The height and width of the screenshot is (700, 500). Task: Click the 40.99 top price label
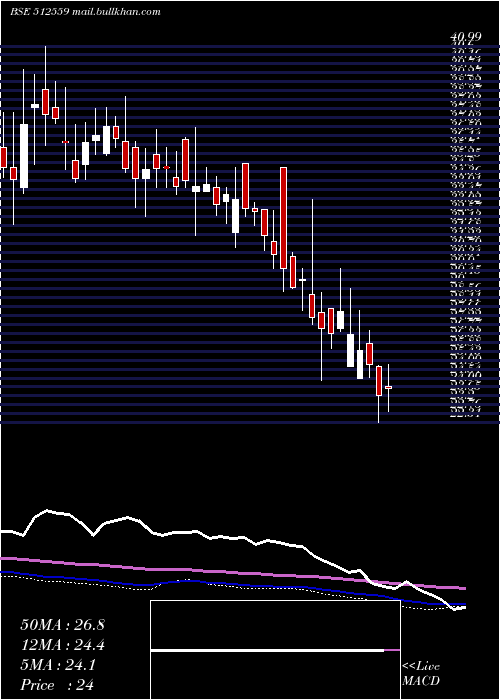point(465,38)
